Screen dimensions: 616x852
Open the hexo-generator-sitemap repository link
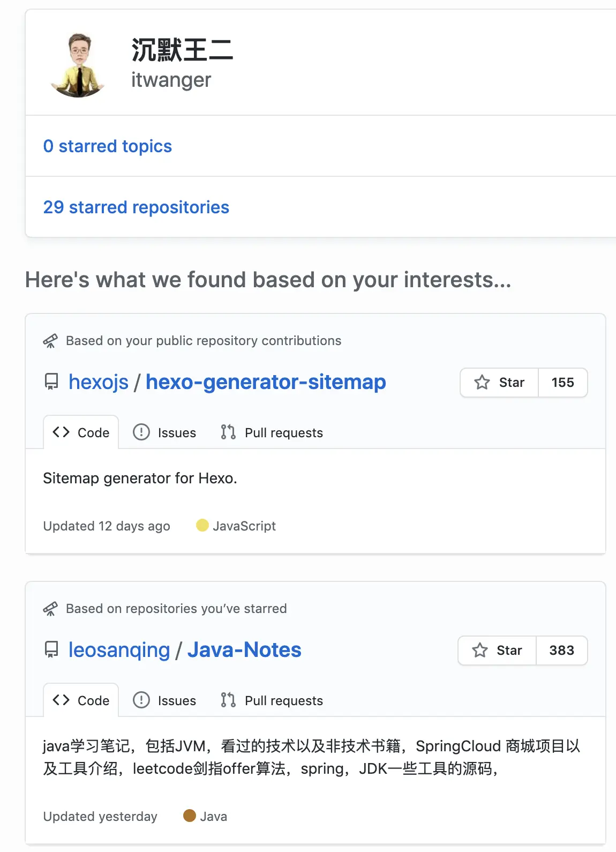click(x=266, y=382)
